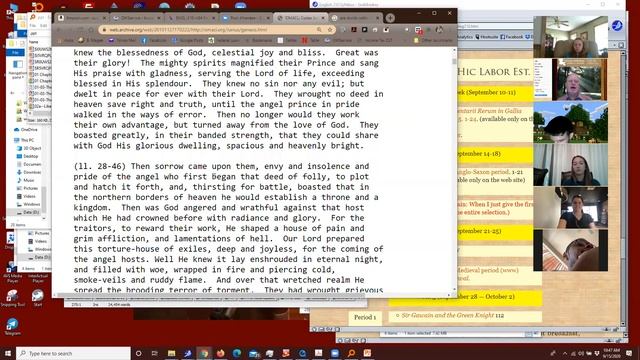Open File Explorer from the taskbar
The width and height of the screenshot is (640, 360).
171,353
